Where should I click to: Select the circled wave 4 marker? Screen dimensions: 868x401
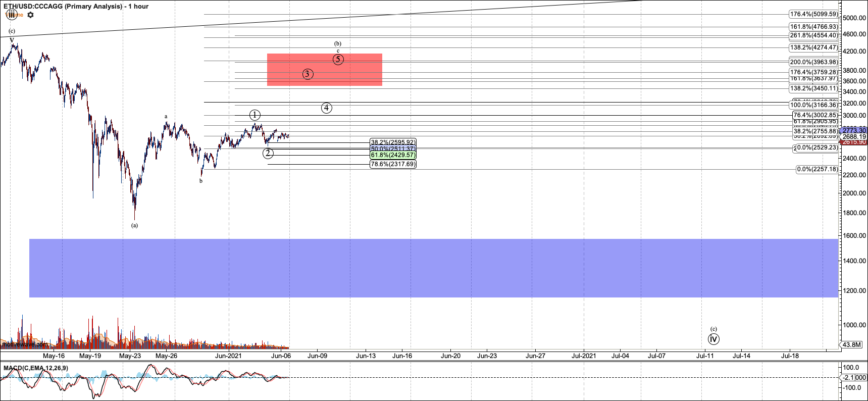point(327,108)
